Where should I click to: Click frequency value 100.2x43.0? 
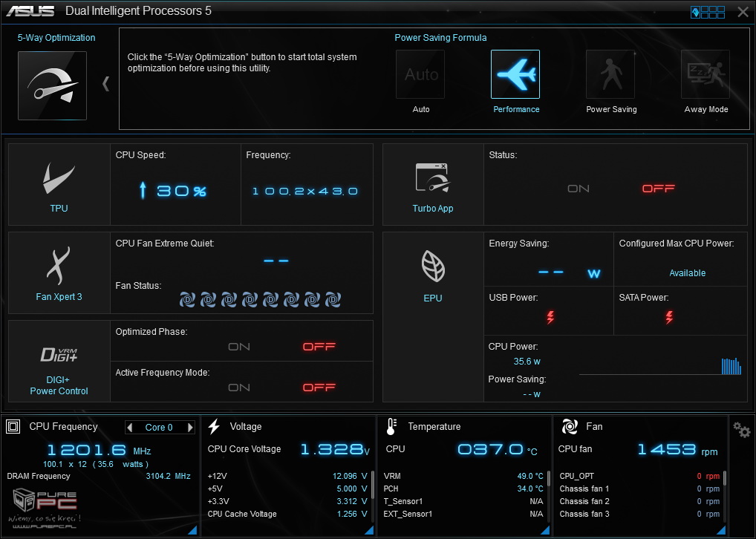click(305, 192)
